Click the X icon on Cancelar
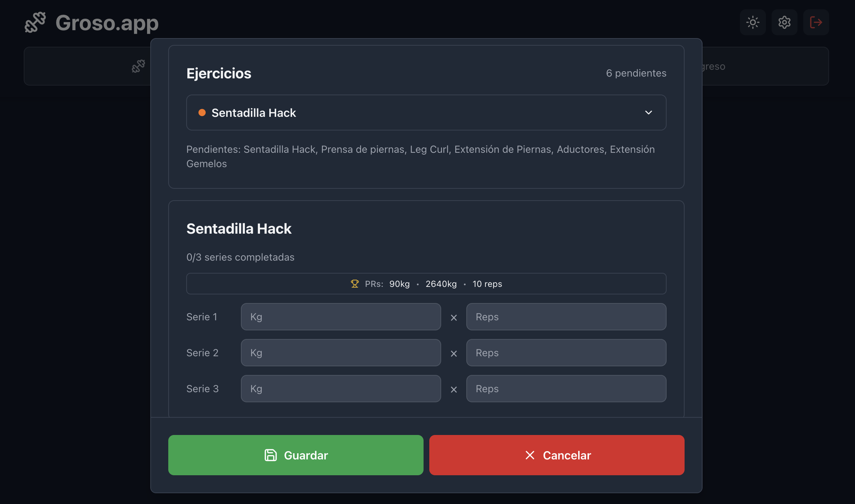Image resolution: width=855 pixels, height=504 pixels. pyautogui.click(x=530, y=455)
